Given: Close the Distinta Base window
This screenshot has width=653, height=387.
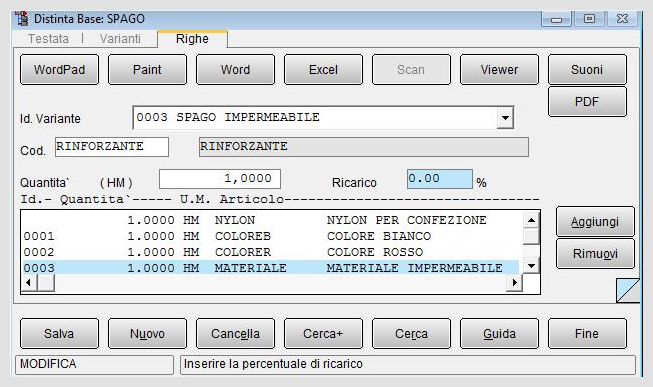Looking at the screenshot, I should (x=622, y=19).
